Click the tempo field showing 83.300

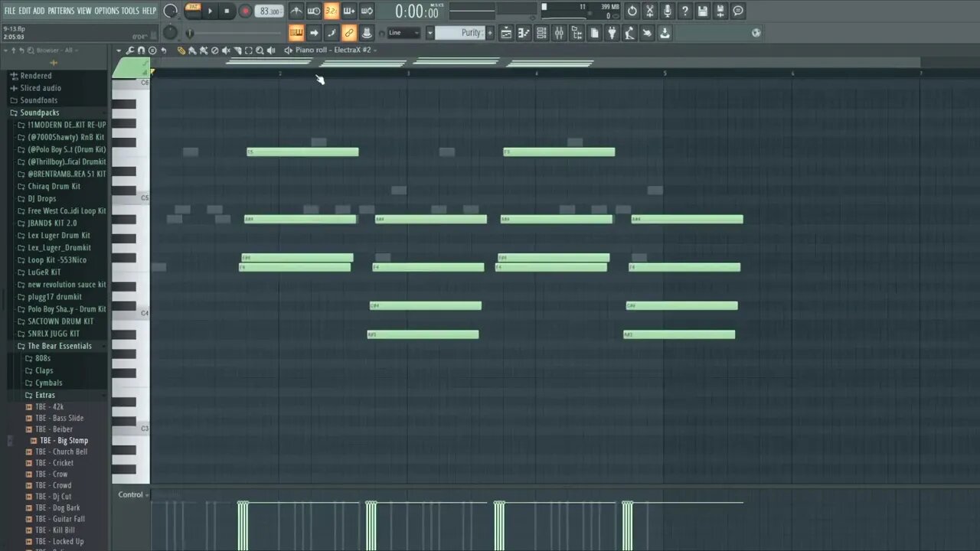click(x=269, y=11)
